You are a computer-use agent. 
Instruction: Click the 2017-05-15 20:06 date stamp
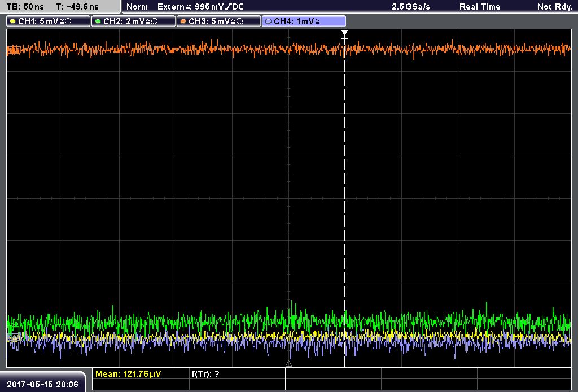(x=43, y=384)
